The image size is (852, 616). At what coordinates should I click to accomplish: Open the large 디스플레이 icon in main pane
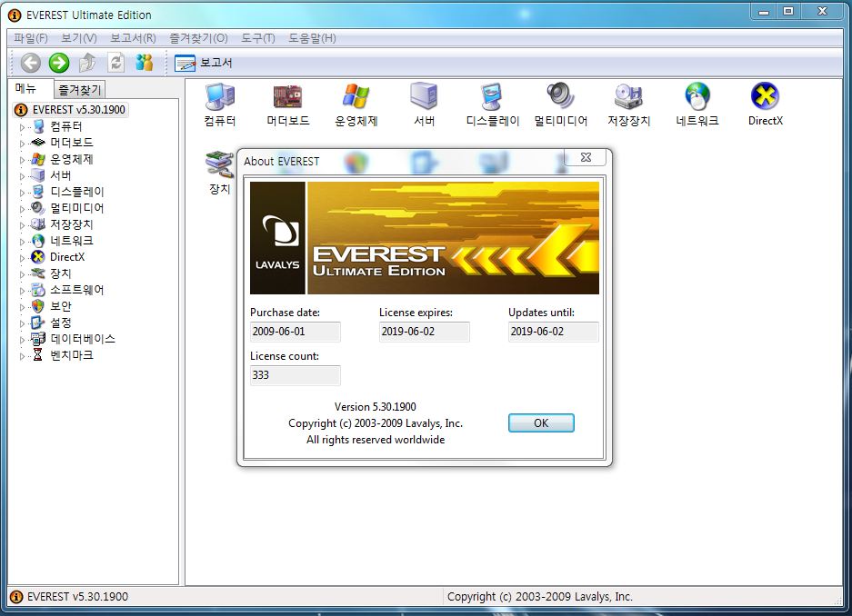pyautogui.click(x=492, y=105)
